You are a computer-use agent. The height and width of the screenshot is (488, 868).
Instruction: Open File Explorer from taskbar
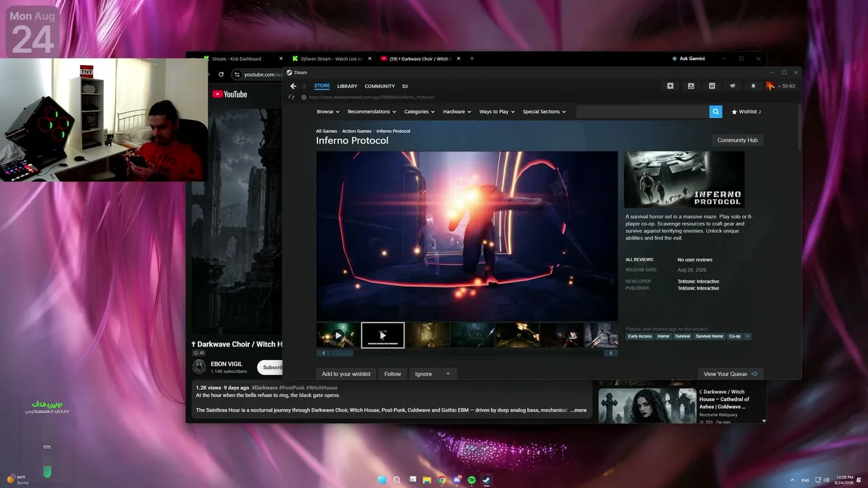(427, 480)
